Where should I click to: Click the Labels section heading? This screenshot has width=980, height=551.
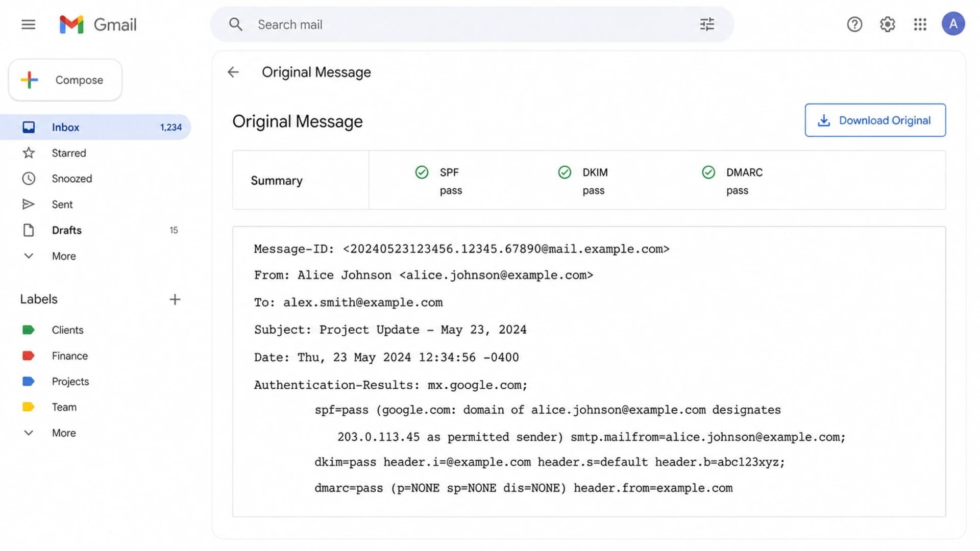click(x=39, y=299)
